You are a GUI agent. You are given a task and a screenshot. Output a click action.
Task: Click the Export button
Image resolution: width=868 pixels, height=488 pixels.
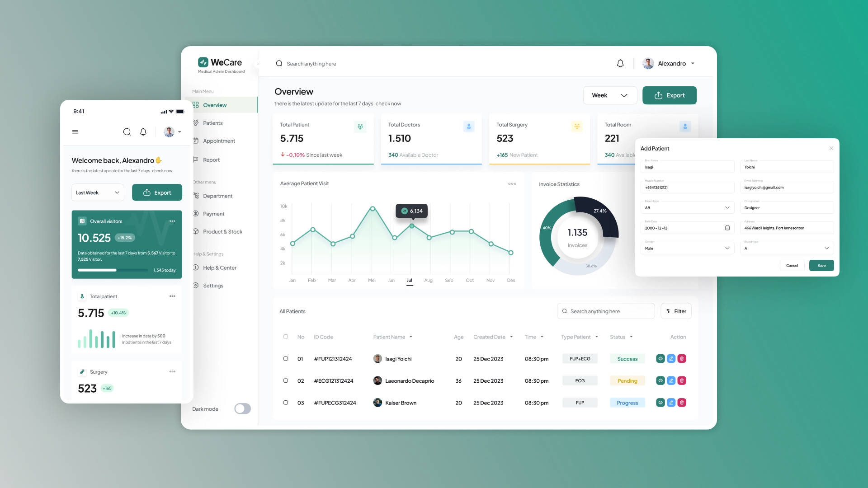pos(670,95)
